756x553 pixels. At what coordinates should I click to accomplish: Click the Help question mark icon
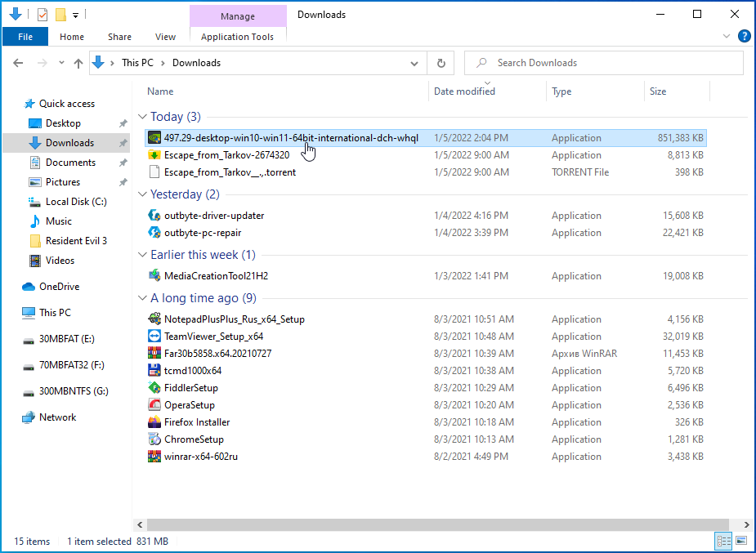(x=744, y=37)
